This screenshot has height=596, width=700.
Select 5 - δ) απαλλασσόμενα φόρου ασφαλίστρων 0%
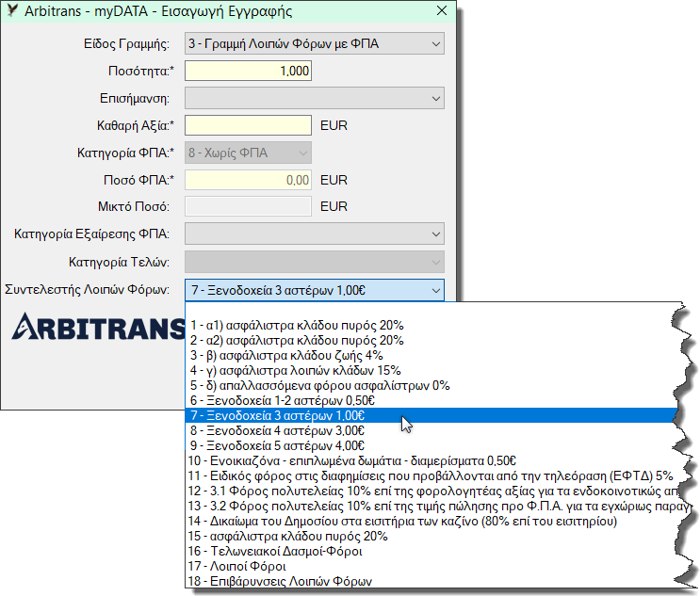tap(431, 385)
